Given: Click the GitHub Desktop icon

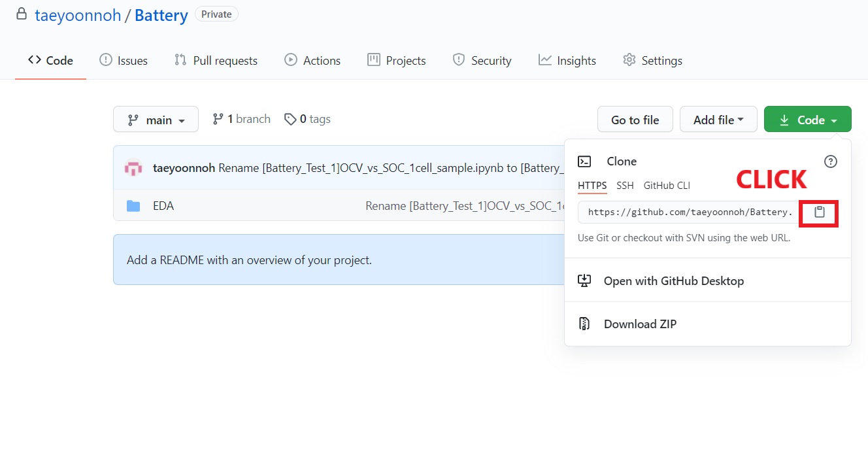Looking at the screenshot, I should pos(584,281).
